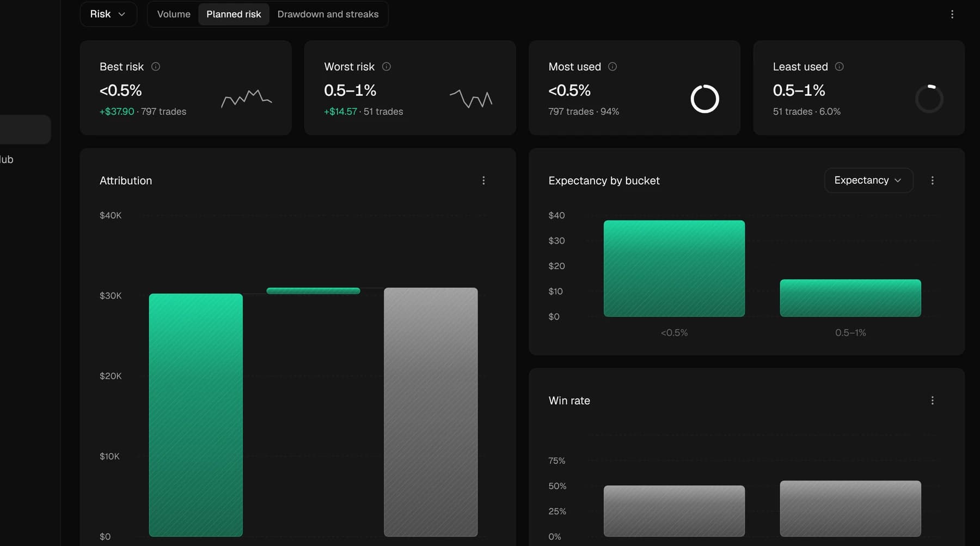The width and height of the screenshot is (980, 546).
Task: Click the Win rate card title
Action: [x=569, y=401]
